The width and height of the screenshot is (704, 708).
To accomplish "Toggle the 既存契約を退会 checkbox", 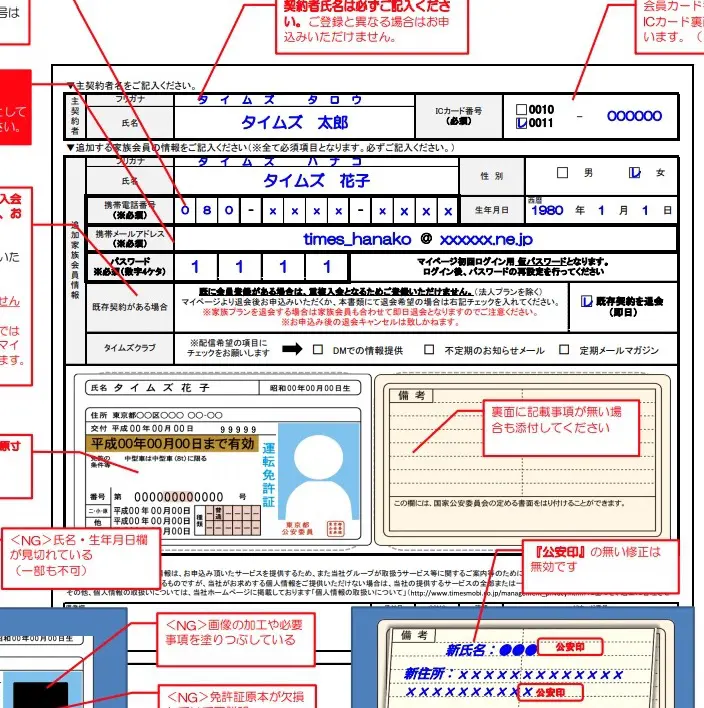I will tap(587, 298).
